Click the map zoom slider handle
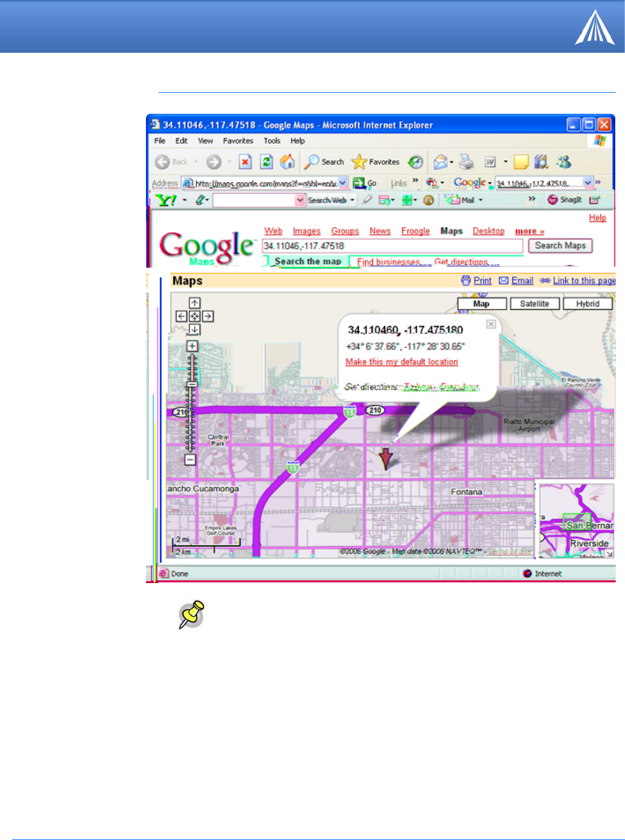This screenshot has width=625, height=840. pyautogui.click(x=192, y=385)
